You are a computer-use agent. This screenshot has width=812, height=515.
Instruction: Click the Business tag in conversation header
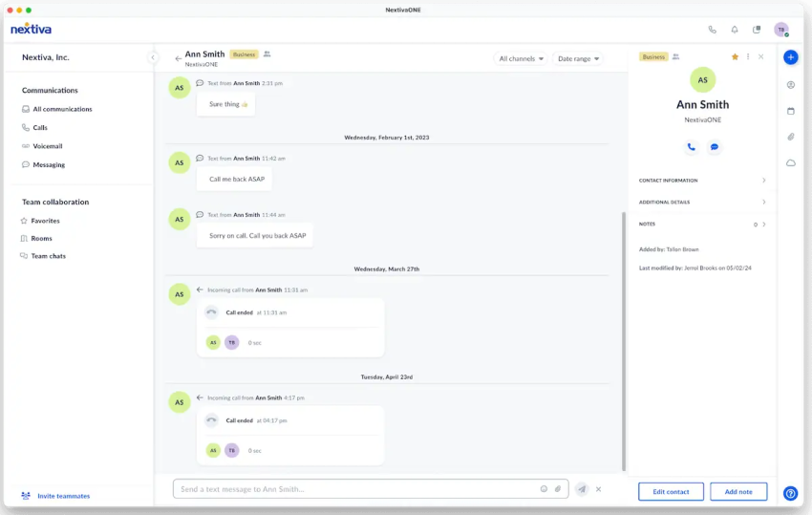pyautogui.click(x=244, y=54)
